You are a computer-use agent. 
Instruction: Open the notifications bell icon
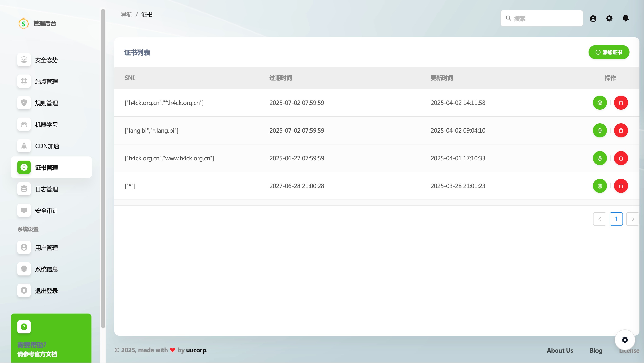(x=626, y=18)
